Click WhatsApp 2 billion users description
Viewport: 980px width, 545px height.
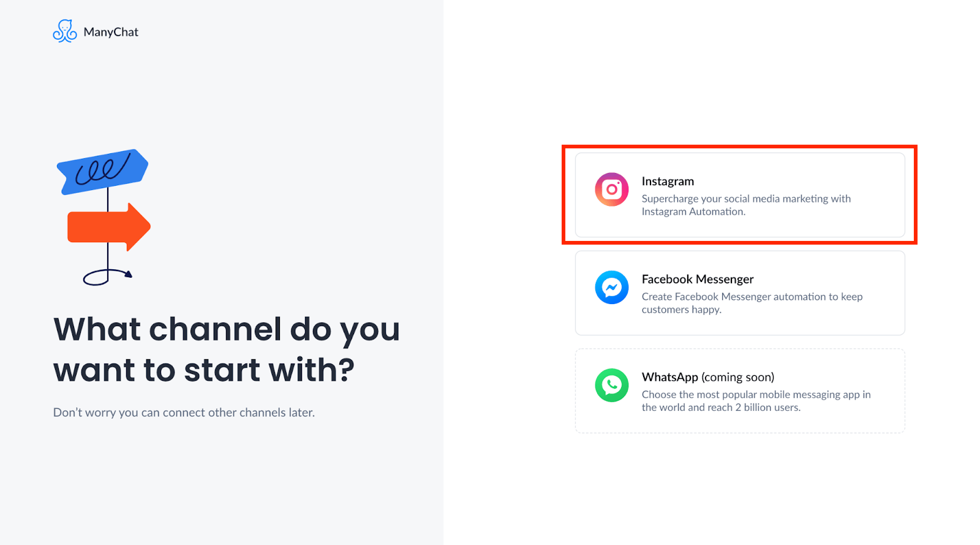(x=756, y=401)
